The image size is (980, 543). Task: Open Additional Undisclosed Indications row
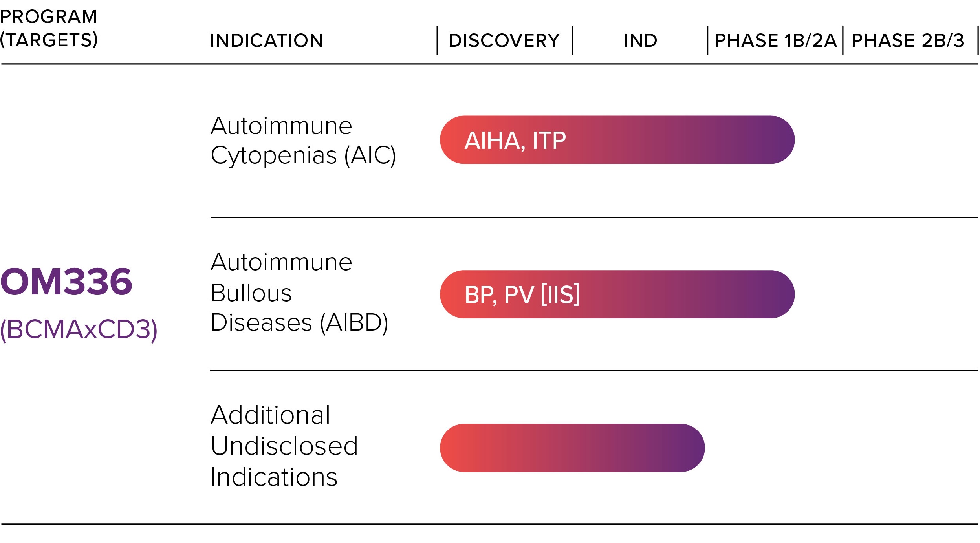tap(284, 446)
